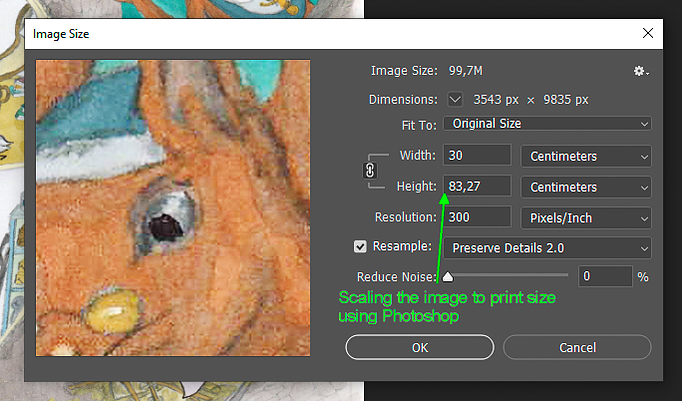Toggle the constrain proportions chain link
Viewport: 682px width, 401px height.
370,170
